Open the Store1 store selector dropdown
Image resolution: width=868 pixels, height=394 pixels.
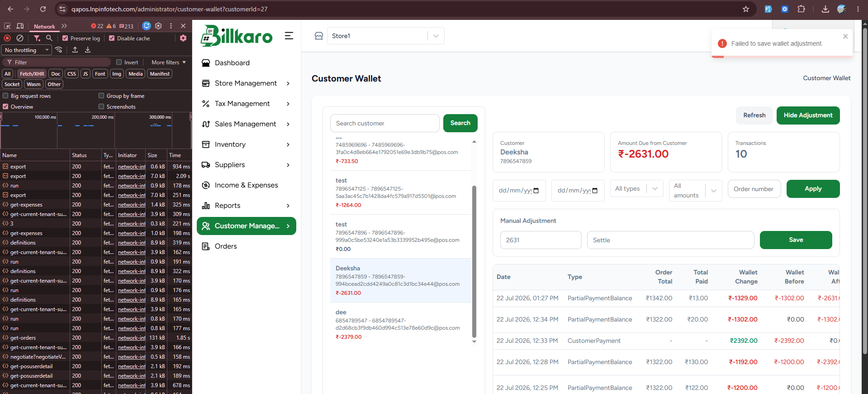(x=385, y=36)
